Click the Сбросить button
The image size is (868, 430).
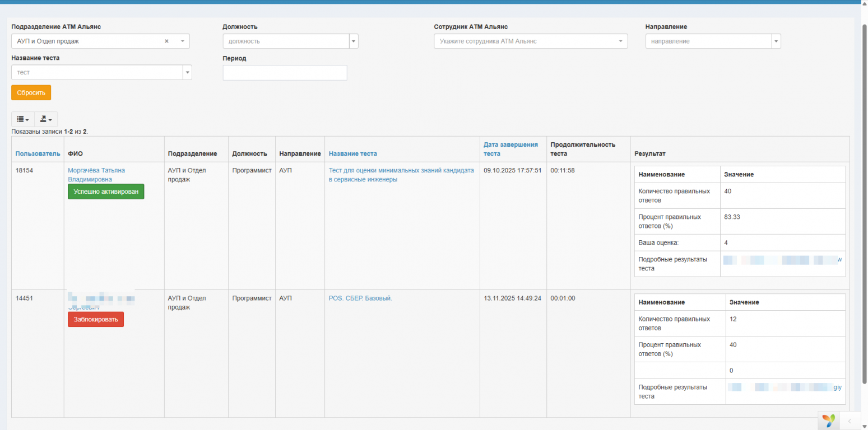(x=31, y=93)
